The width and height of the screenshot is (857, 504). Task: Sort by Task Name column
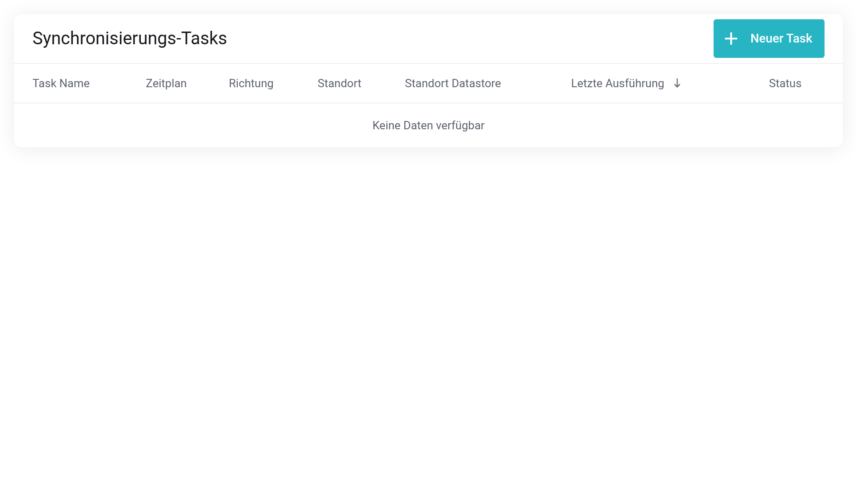point(61,83)
